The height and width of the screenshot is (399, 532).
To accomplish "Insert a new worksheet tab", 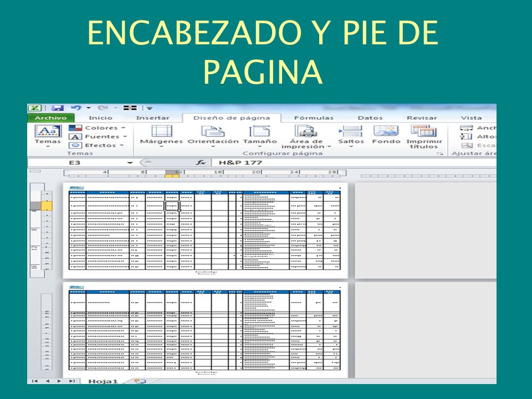I will click(x=140, y=381).
